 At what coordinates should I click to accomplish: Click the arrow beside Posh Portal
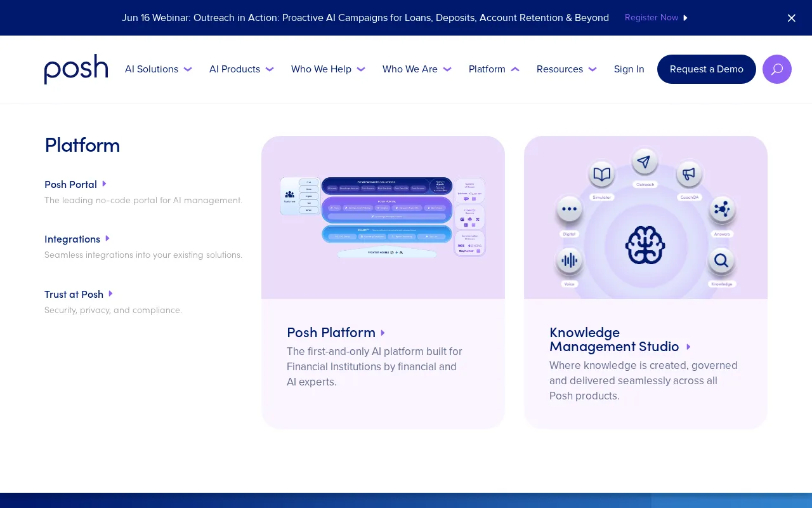click(104, 184)
